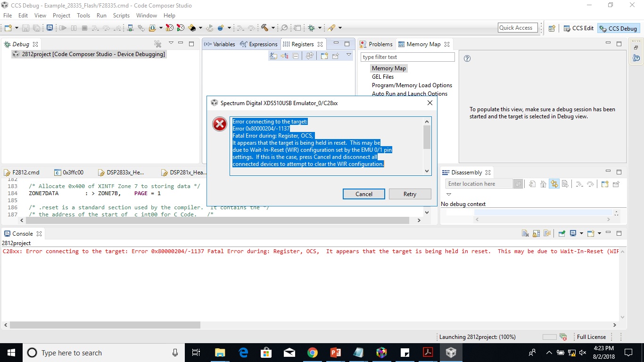644x362 pixels.
Task: Switch to CCS Edit perspective
Action: click(x=578, y=28)
